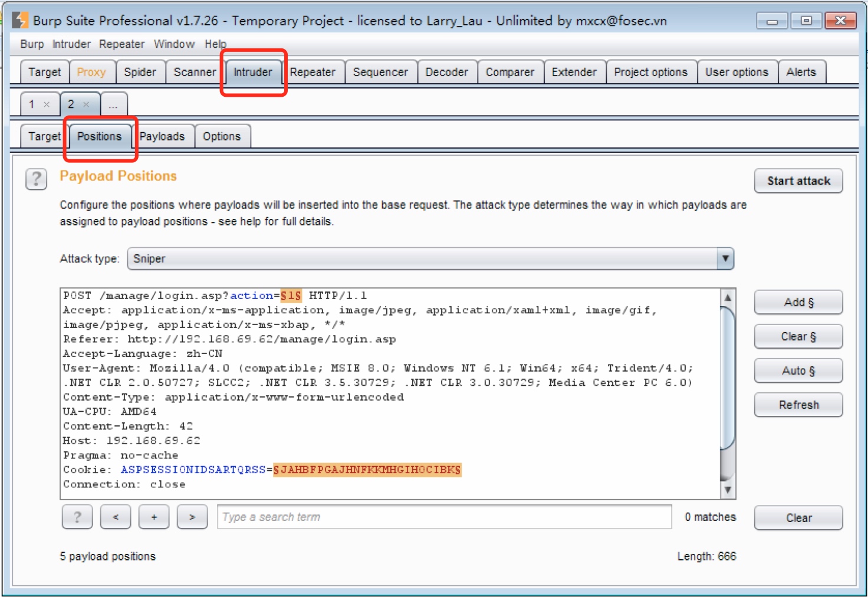Open the Window menu

click(x=174, y=44)
